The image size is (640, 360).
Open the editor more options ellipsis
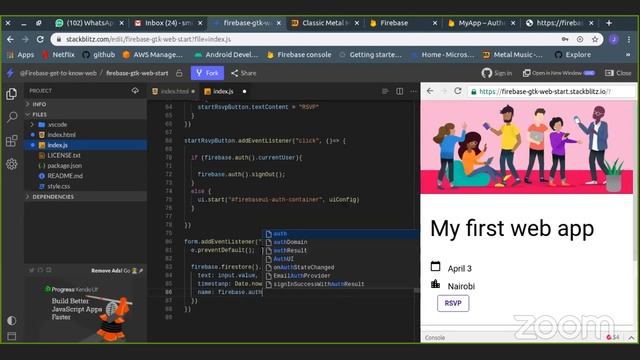tap(413, 91)
